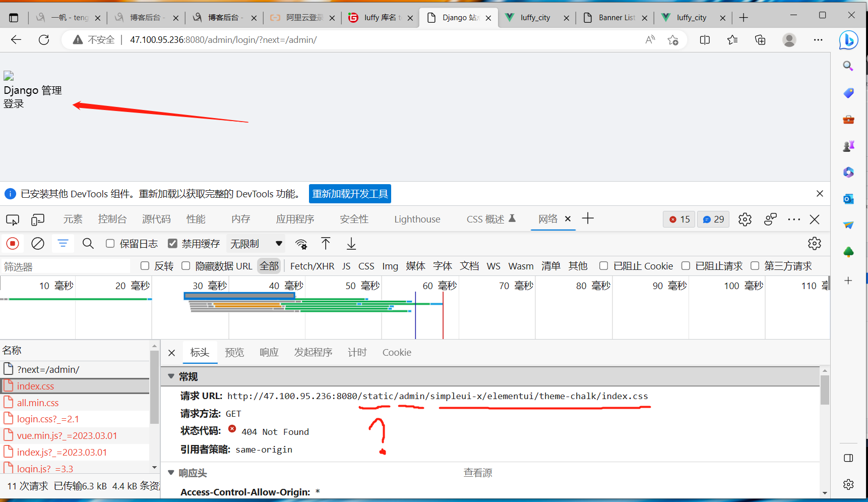
Task: Open the sidebar tools briefcase icon
Action: pos(848,120)
